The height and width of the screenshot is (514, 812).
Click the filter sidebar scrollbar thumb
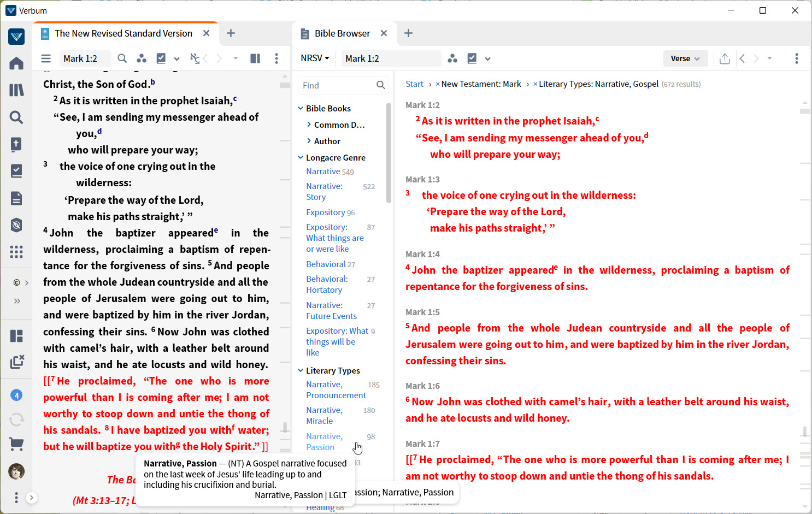[389, 153]
